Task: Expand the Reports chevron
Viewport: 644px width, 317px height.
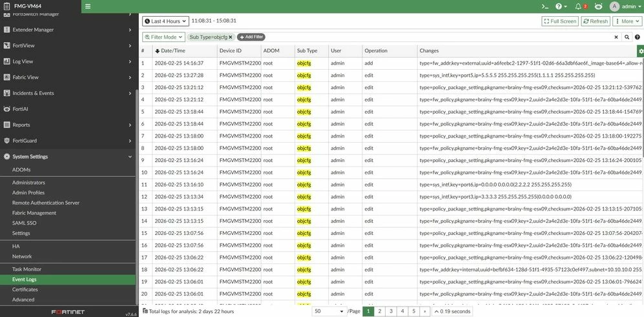Action: (130, 125)
